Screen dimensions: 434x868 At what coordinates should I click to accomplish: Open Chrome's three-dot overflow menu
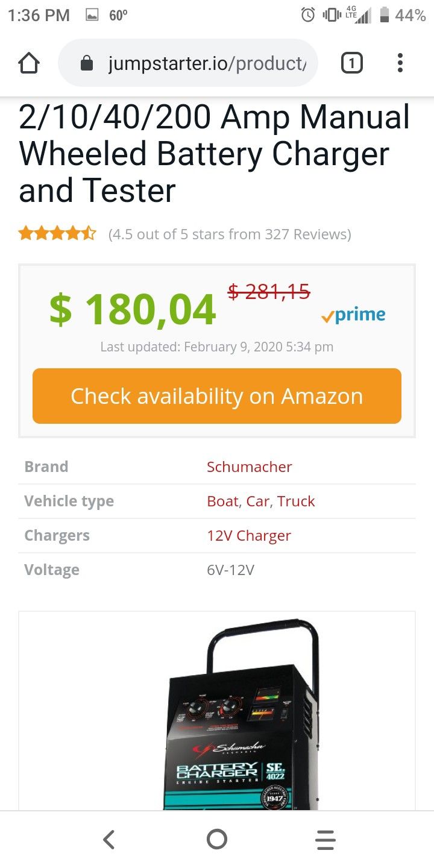(x=400, y=63)
